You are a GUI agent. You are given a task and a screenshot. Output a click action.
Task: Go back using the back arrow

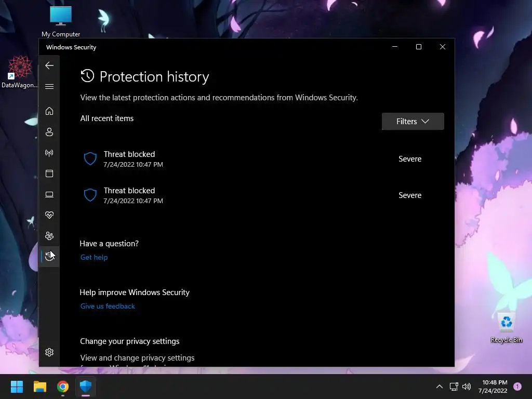coord(49,65)
